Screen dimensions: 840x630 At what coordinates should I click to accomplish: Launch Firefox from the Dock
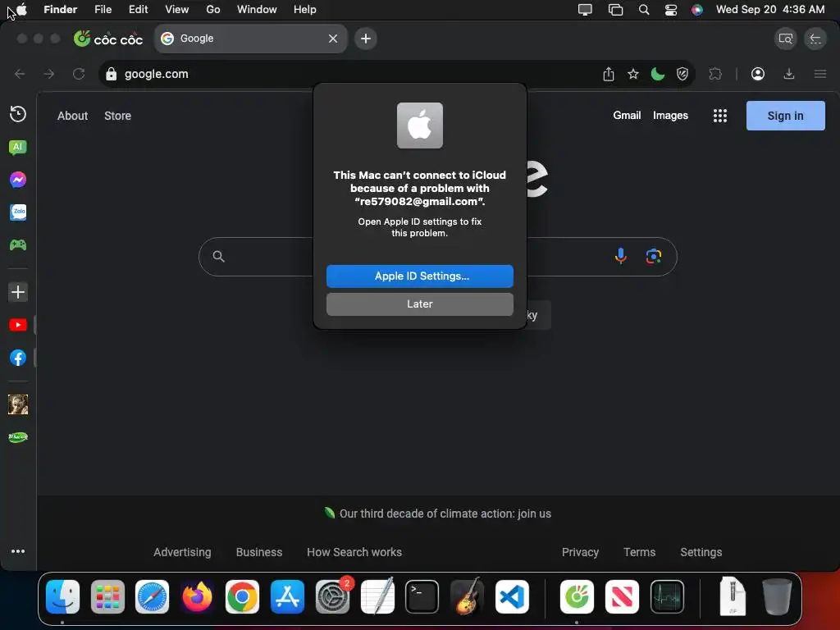tap(197, 597)
